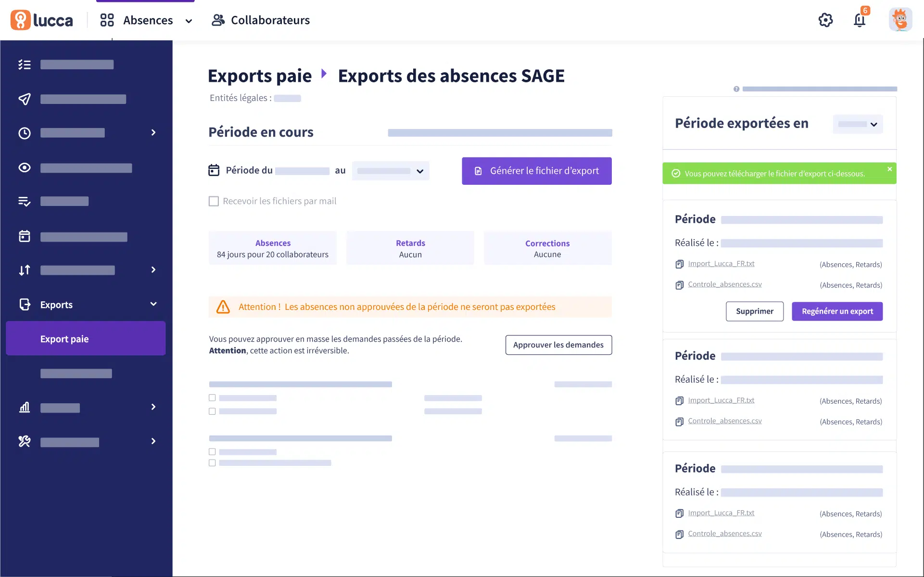Select Export paie in the sidebar
This screenshot has width=924, height=577.
pos(86,339)
